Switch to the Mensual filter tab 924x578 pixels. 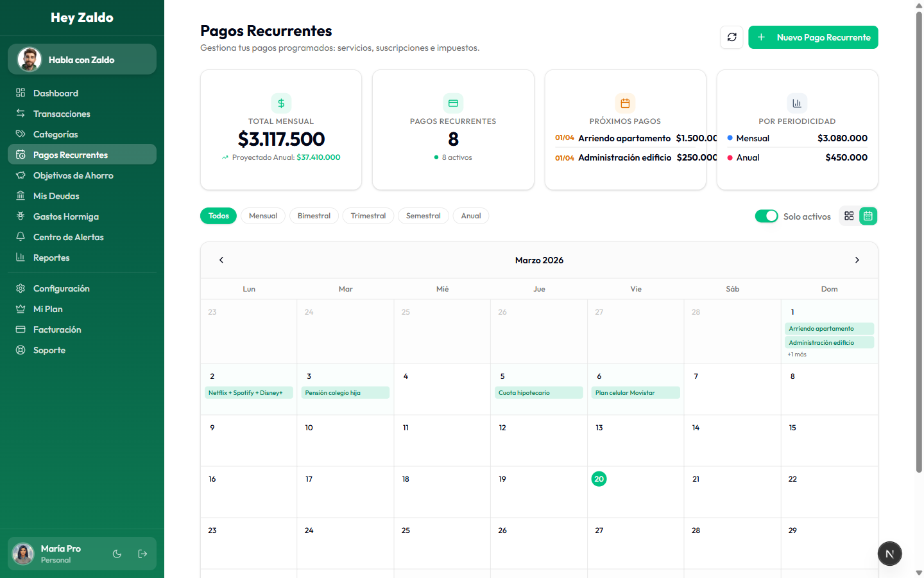[x=262, y=216]
